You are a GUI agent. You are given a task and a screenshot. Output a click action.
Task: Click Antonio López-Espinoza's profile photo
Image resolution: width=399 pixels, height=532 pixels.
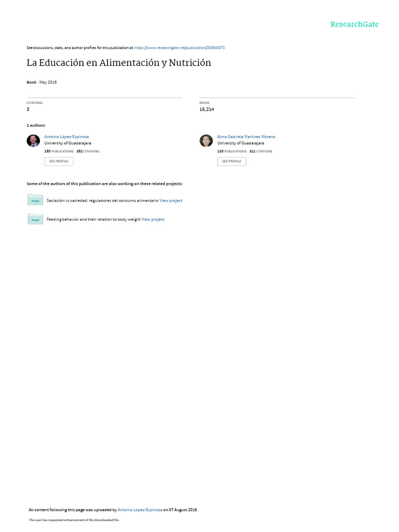[33, 140]
